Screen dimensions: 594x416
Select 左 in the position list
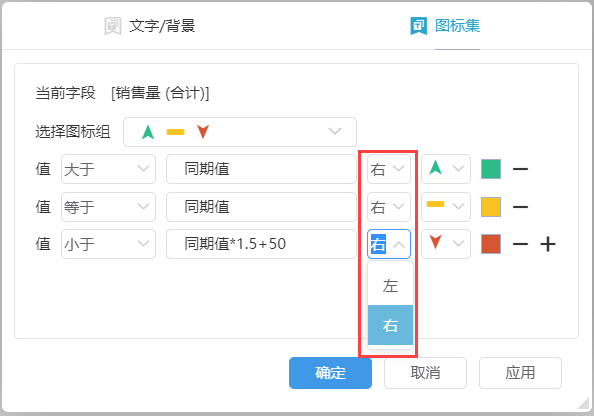tap(390, 286)
